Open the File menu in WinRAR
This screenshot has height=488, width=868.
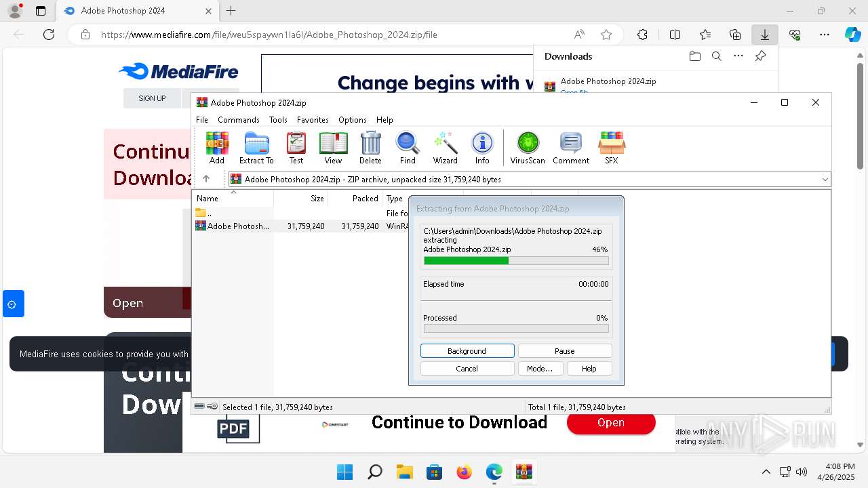coord(202,119)
